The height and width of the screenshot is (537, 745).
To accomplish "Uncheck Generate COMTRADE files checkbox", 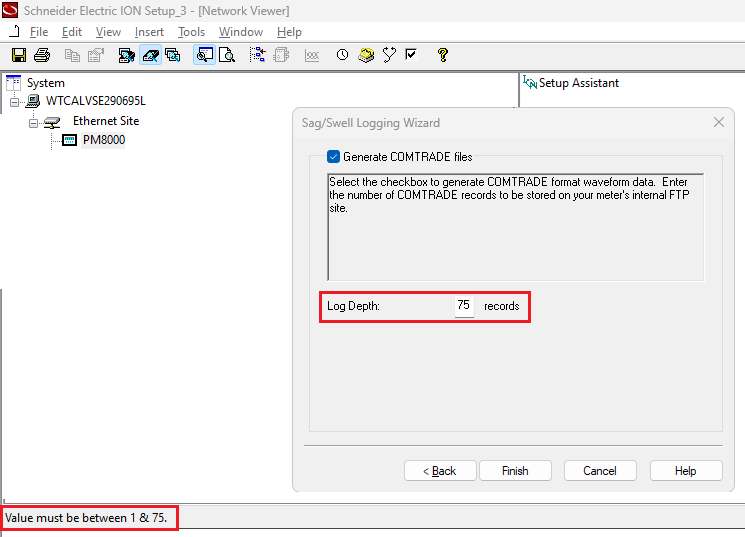I will click(x=334, y=157).
